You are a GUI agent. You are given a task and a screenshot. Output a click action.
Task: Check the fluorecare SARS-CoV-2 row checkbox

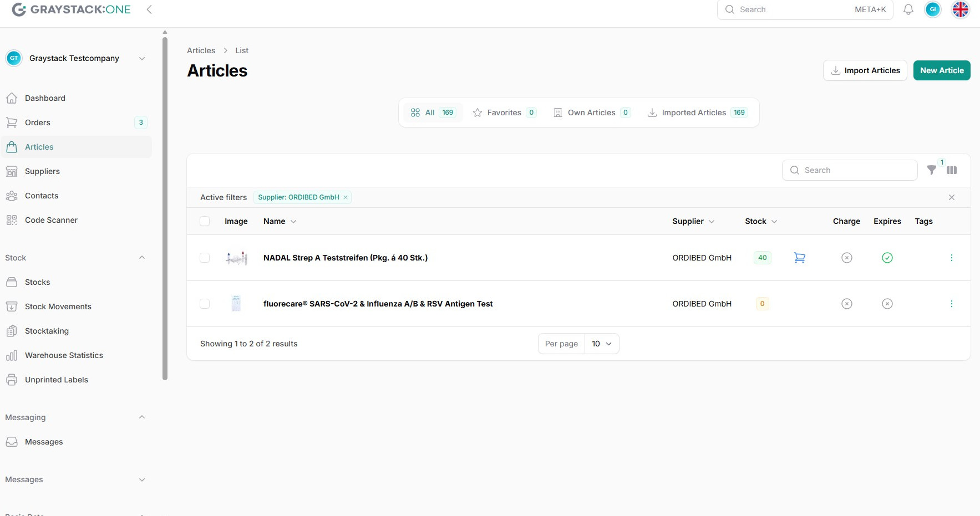click(x=205, y=304)
